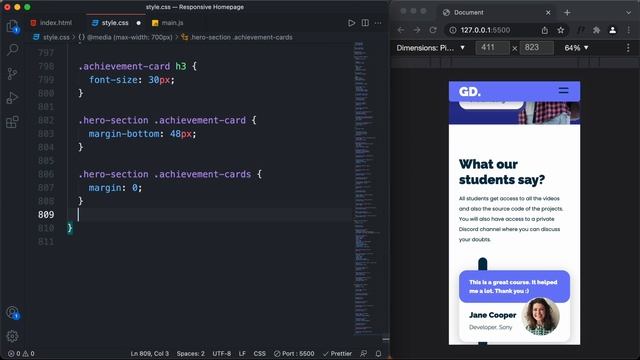Open device toolbar more options
The height and width of the screenshot is (360, 640).
point(628,48)
